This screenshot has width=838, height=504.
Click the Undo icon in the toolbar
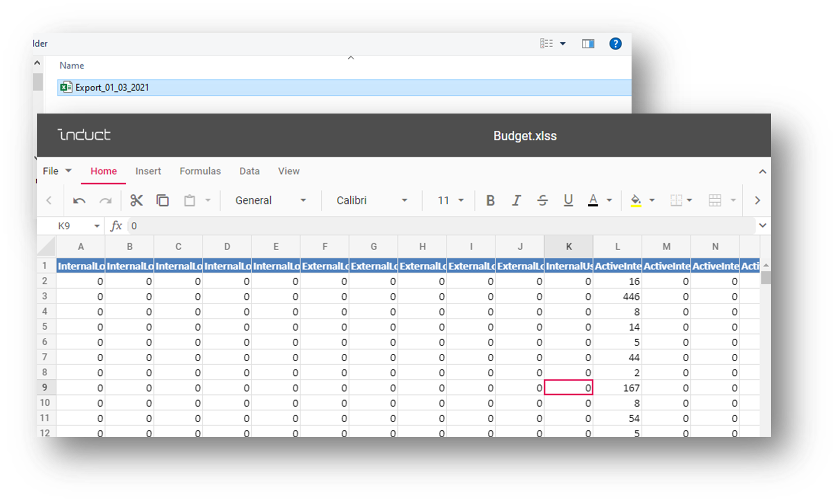pyautogui.click(x=79, y=201)
